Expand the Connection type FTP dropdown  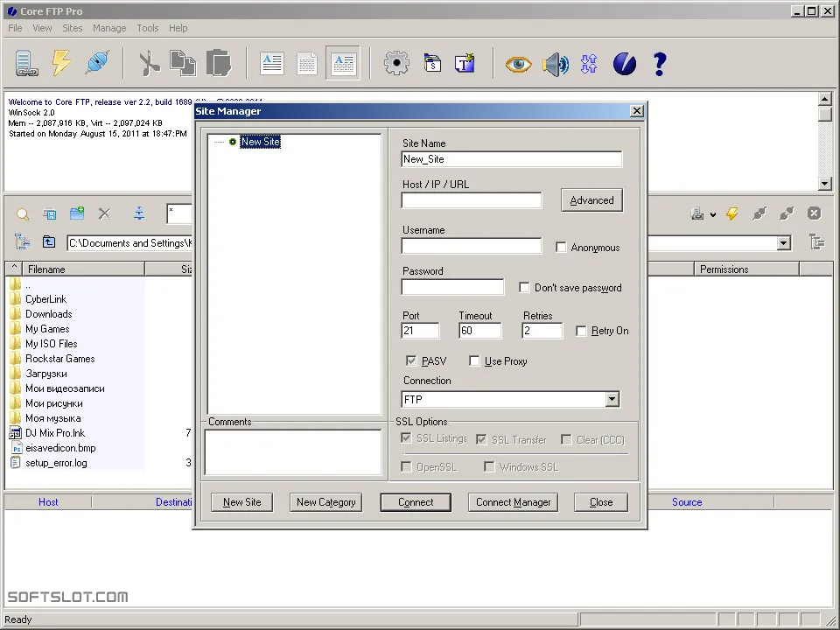[612, 399]
